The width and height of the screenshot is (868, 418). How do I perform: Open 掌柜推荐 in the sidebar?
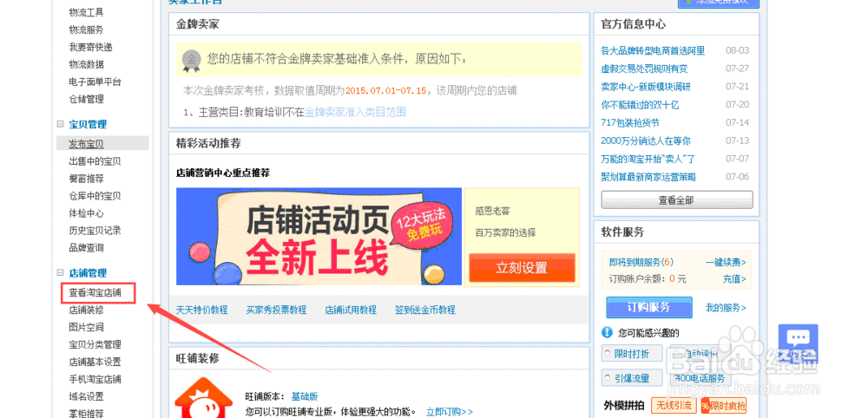point(86,414)
